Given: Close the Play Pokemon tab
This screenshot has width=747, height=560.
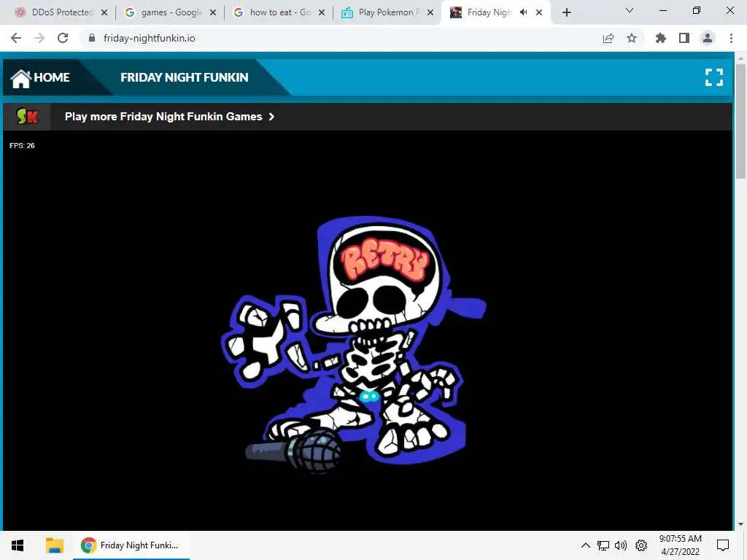Looking at the screenshot, I should (x=430, y=12).
